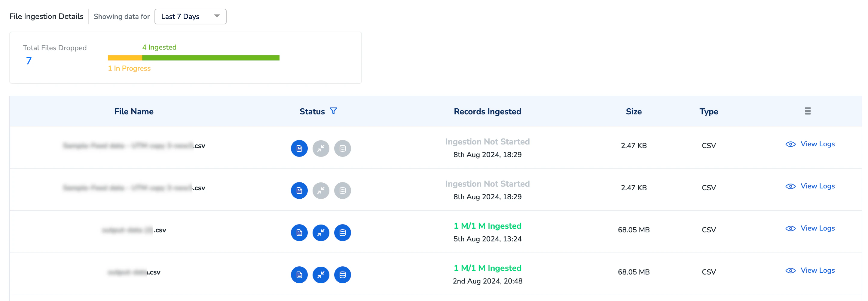Click the Records Ingested column header
This screenshot has height=301, width=868.
pos(487,111)
